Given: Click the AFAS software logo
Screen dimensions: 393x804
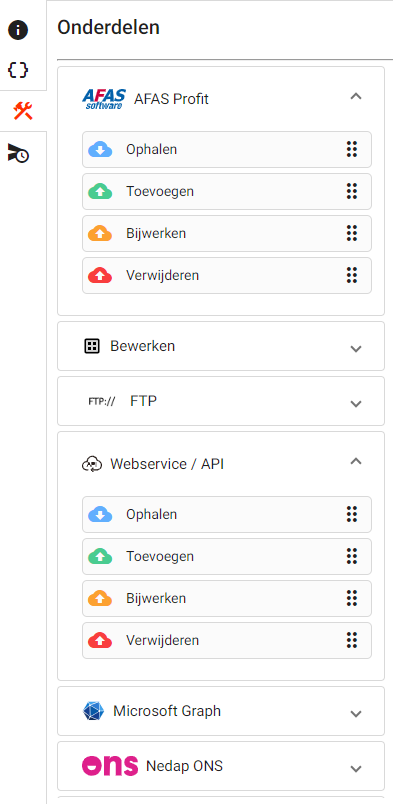Looking at the screenshot, I should pos(104,98).
